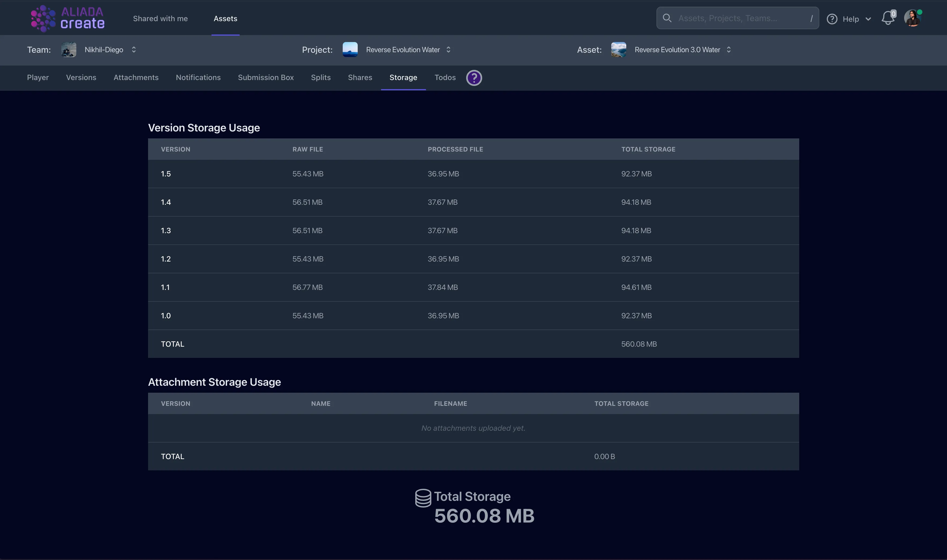Open the Todos tab

tap(445, 78)
